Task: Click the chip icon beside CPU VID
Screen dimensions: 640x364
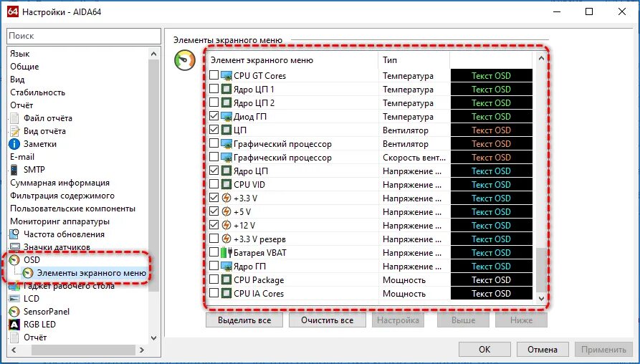Action: 226,184
